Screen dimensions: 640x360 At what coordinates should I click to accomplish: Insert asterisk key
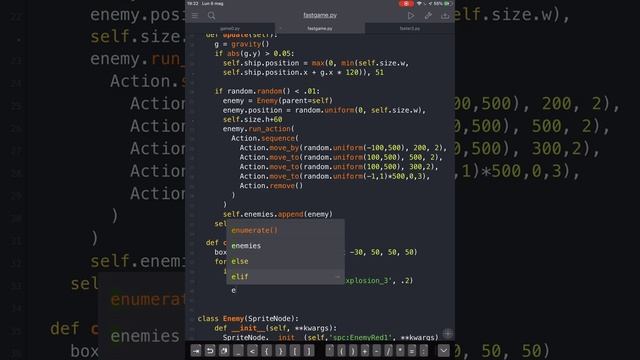400,351
